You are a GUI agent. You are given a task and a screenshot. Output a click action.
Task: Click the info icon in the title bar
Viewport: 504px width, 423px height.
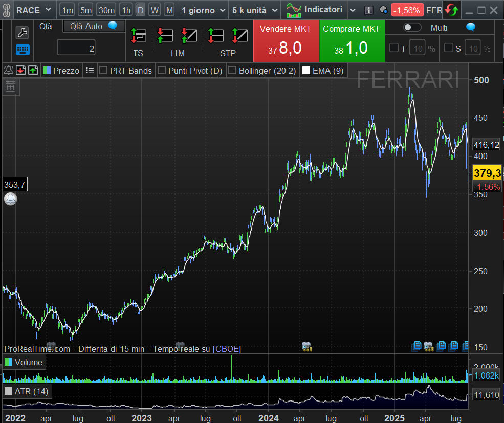(368, 10)
